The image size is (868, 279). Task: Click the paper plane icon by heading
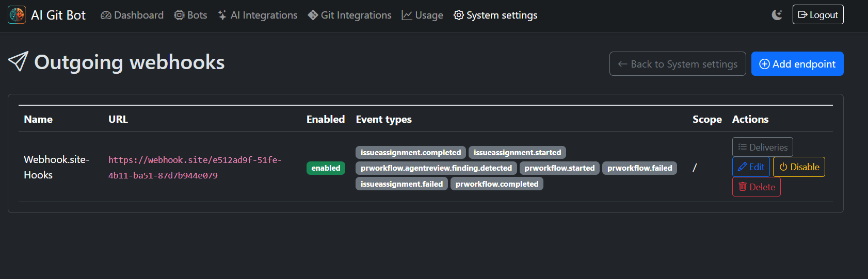point(18,62)
